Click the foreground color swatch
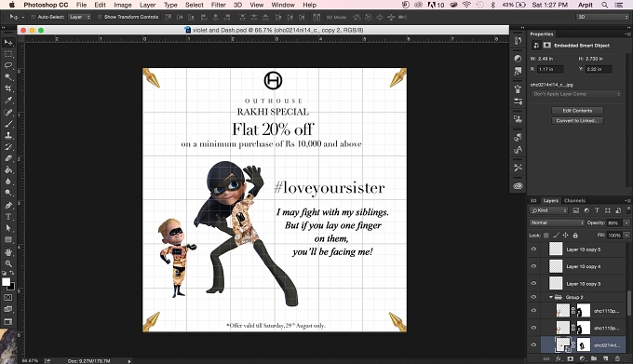The image size is (633, 364). tap(6, 282)
